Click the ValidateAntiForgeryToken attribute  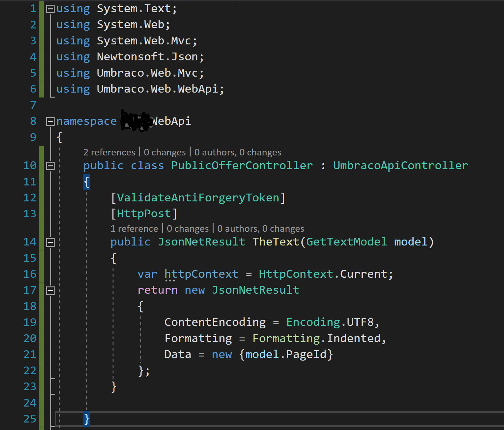198,198
